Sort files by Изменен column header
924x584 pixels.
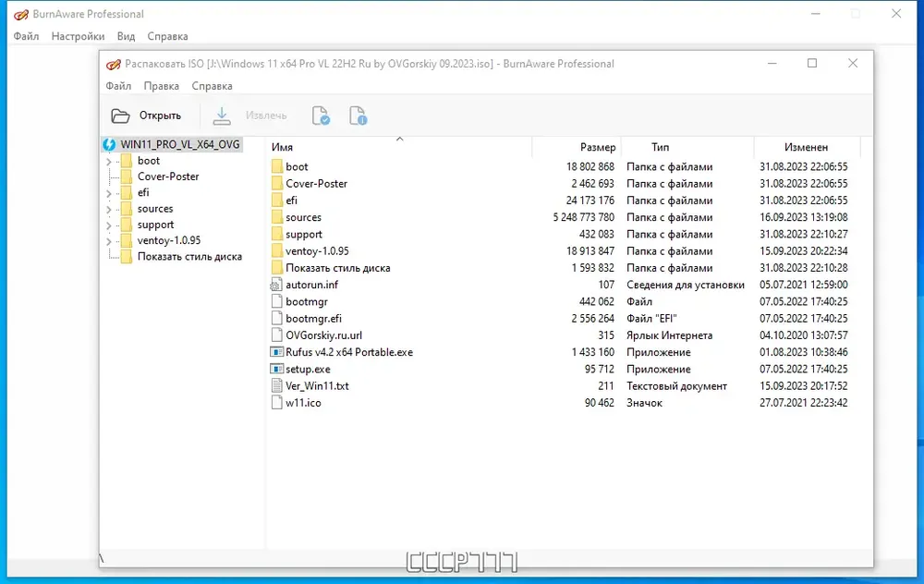[x=806, y=147]
